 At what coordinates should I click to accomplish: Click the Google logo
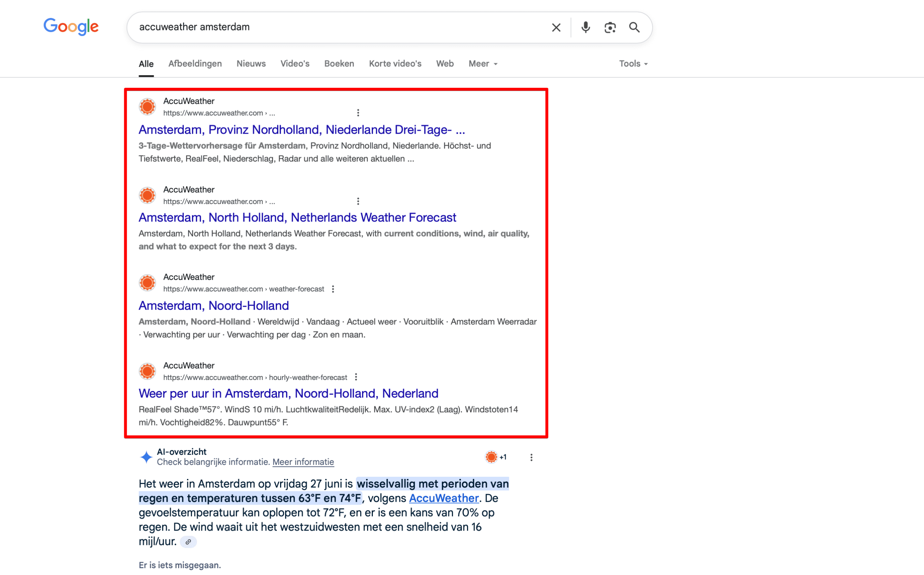(x=71, y=27)
